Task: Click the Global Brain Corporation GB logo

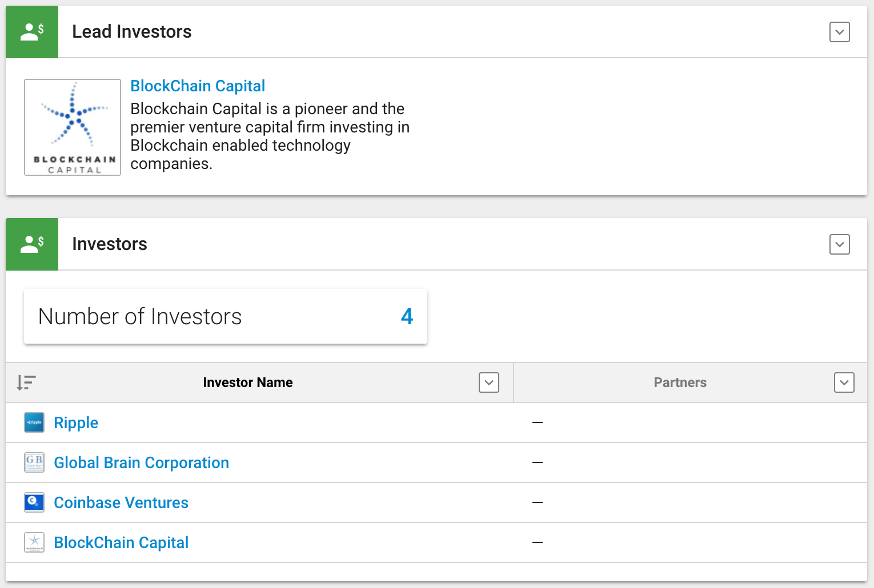Action: [x=34, y=462]
